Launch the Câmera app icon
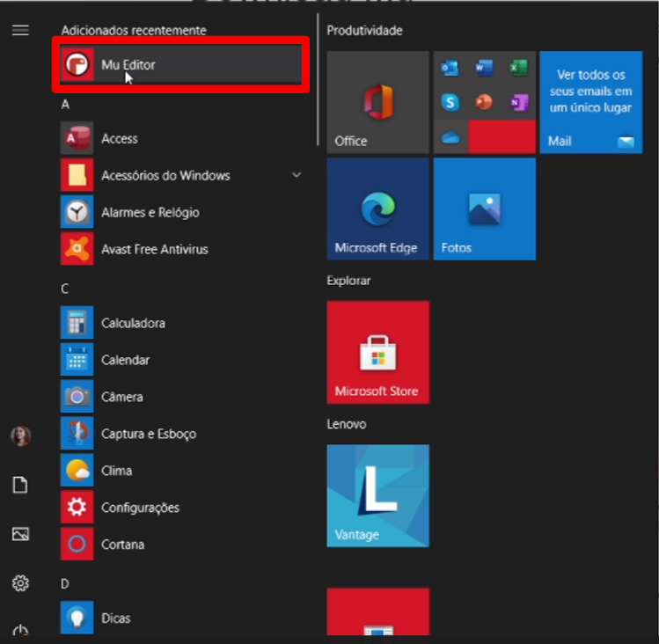Viewport: 659px width, 644px height. (77, 397)
